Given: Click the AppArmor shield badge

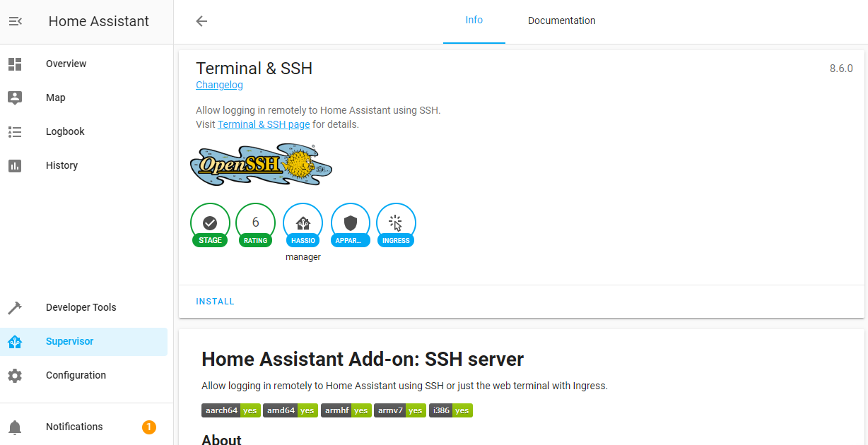Looking at the screenshot, I should [351, 226].
